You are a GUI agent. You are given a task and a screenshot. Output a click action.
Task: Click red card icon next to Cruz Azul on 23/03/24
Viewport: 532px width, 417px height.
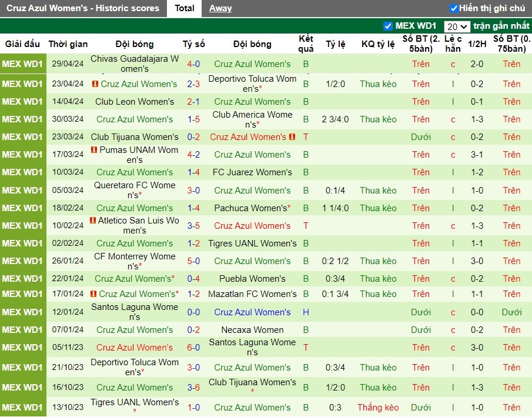click(292, 137)
